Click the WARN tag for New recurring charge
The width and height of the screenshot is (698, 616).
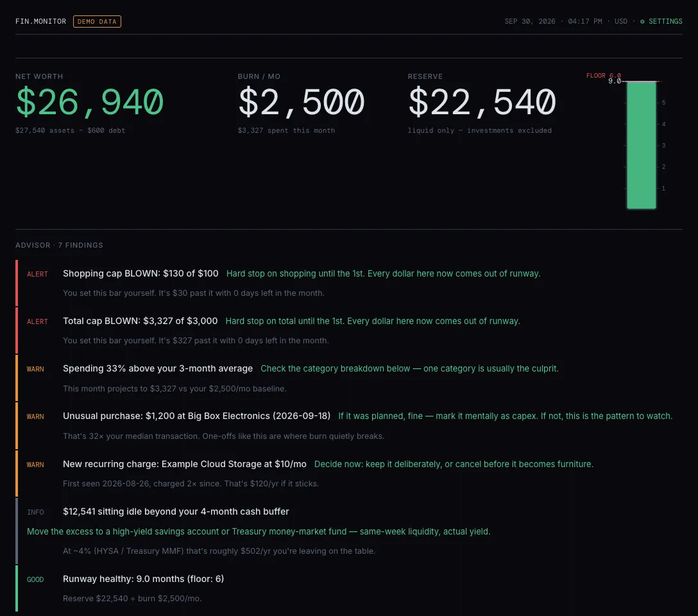click(x=35, y=465)
